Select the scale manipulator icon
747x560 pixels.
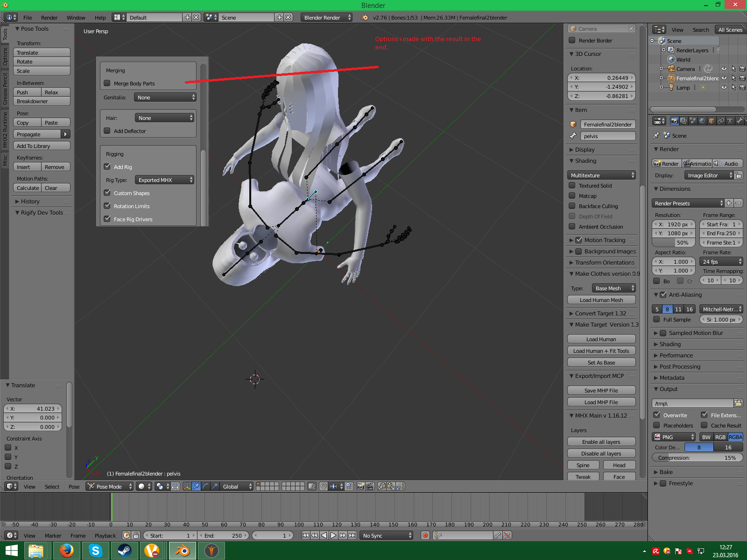coord(215,486)
